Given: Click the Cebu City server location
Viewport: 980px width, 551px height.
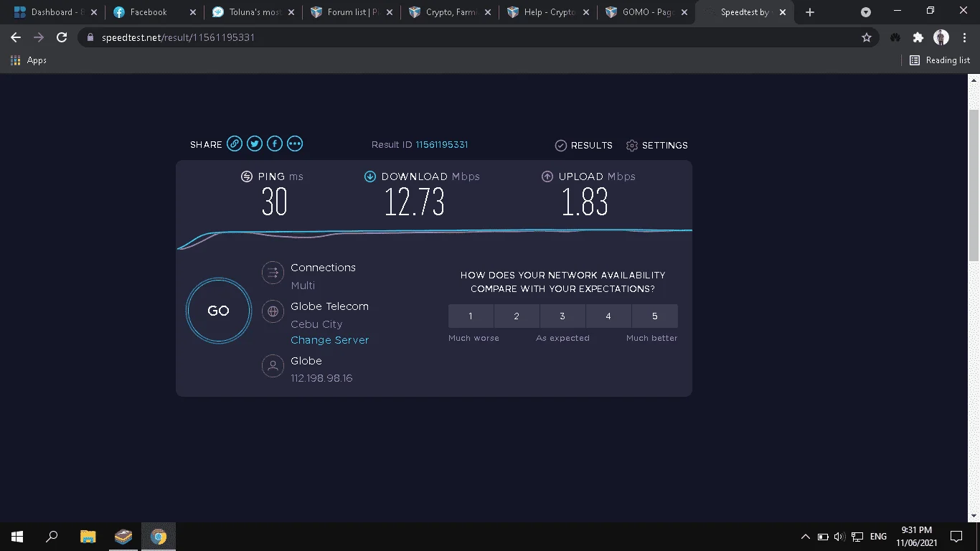Looking at the screenshot, I should point(316,324).
